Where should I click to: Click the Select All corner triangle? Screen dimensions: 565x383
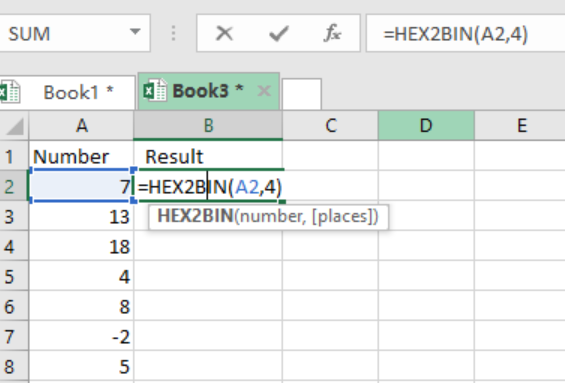(x=14, y=126)
